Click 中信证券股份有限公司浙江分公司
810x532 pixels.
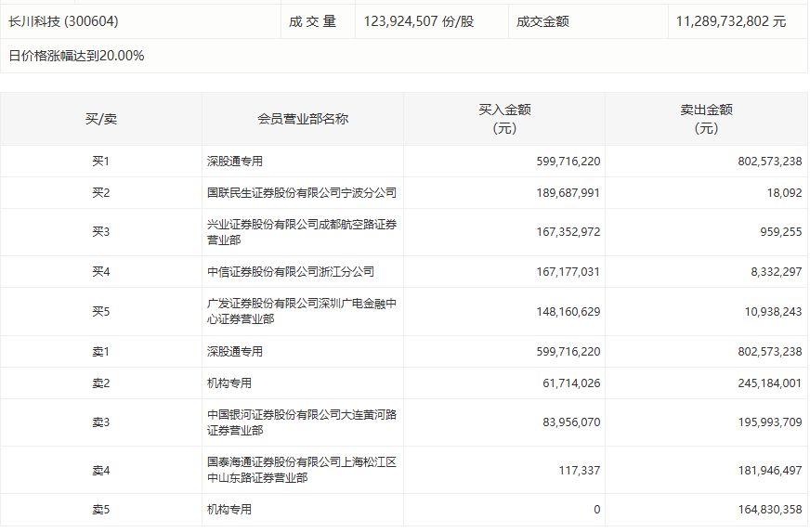click(291, 272)
